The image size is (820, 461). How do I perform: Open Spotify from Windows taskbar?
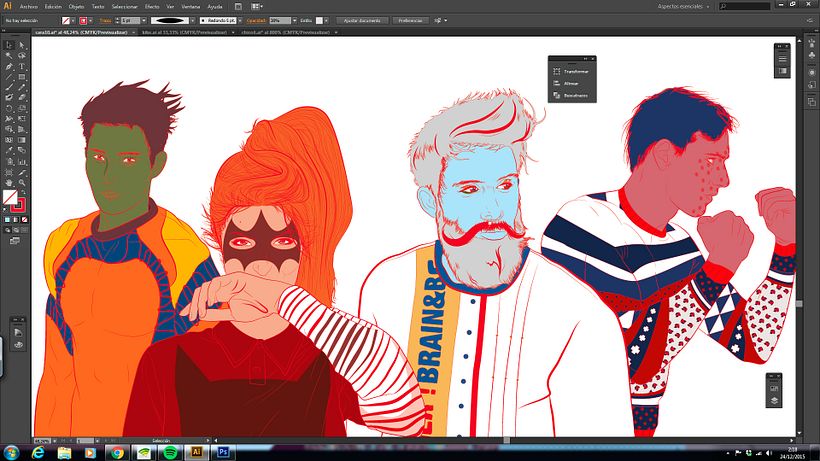point(170,452)
